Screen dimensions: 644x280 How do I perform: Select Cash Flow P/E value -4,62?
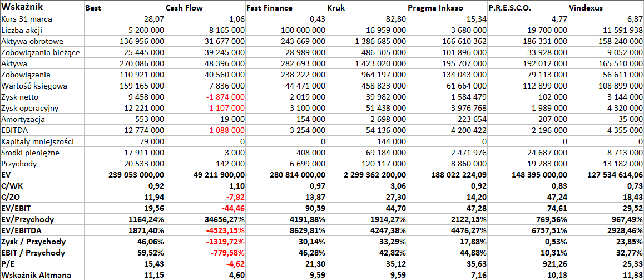[205, 263]
